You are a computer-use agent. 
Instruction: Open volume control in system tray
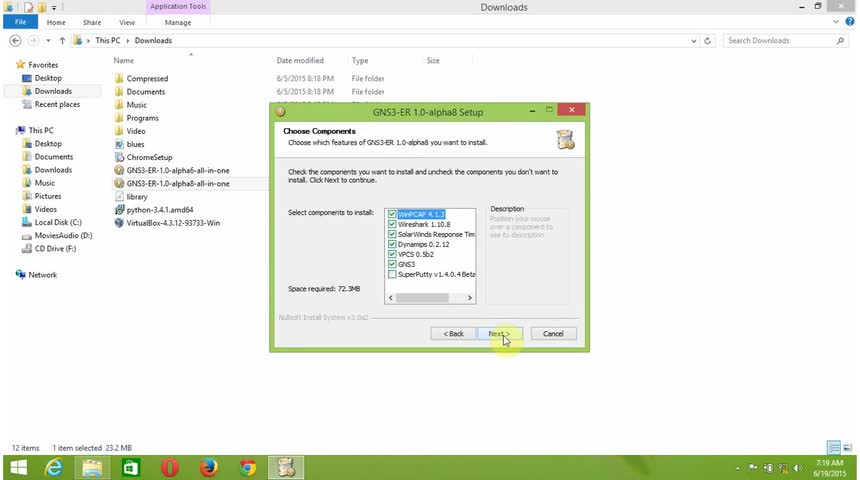click(x=798, y=468)
